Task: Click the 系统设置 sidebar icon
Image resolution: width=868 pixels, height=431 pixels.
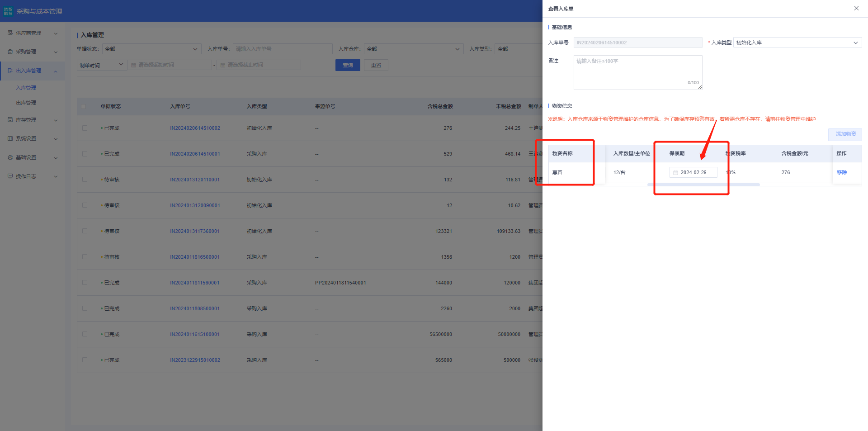Action: pos(10,138)
